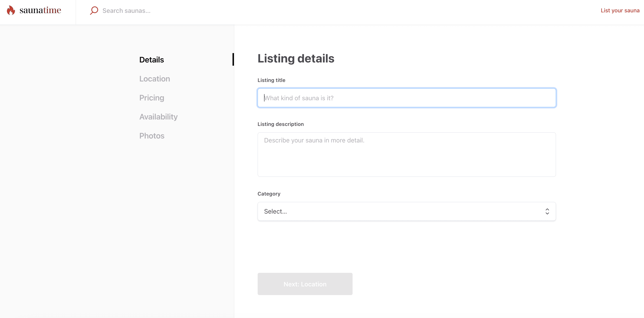Click the Listing title label
Screen dimensions: 644x318
click(271, 80)
